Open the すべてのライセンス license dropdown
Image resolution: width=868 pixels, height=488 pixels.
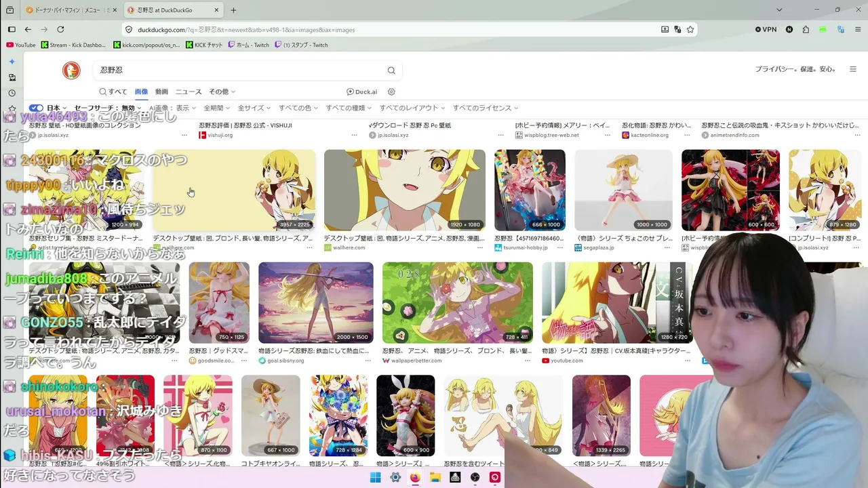click(x=486, y=108)
